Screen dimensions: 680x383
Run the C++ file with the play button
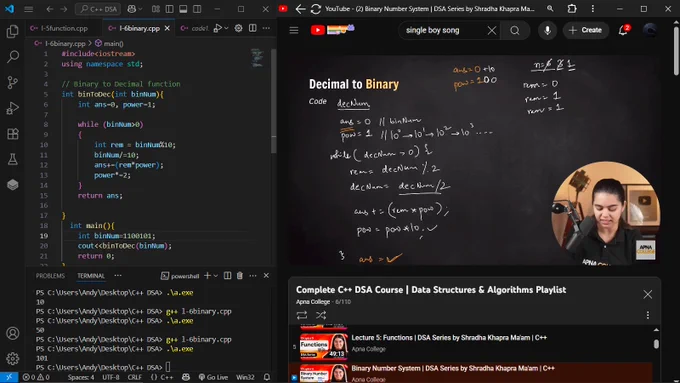tap(218, 28)
